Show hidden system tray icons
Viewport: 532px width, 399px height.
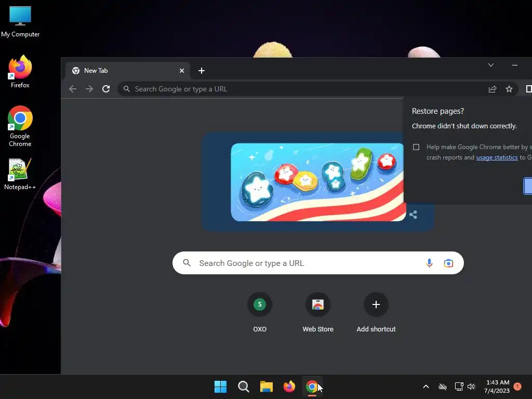(x=426, y=387)
